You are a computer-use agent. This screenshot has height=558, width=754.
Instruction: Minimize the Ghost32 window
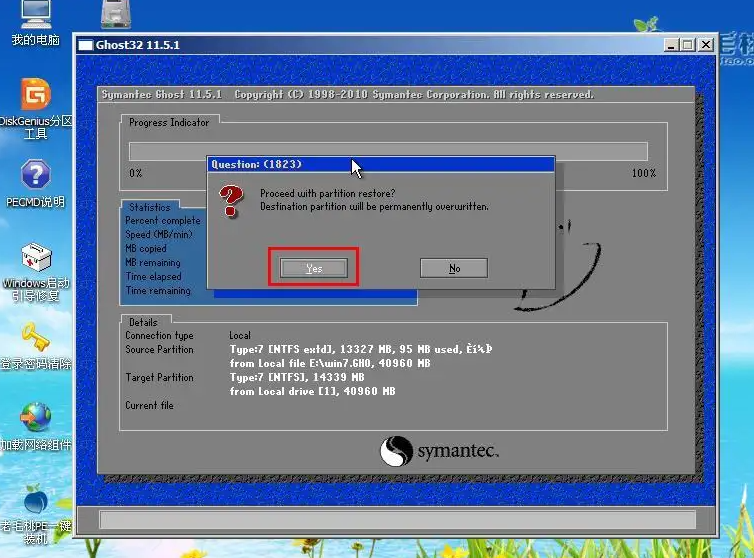(x=671, y=45)
